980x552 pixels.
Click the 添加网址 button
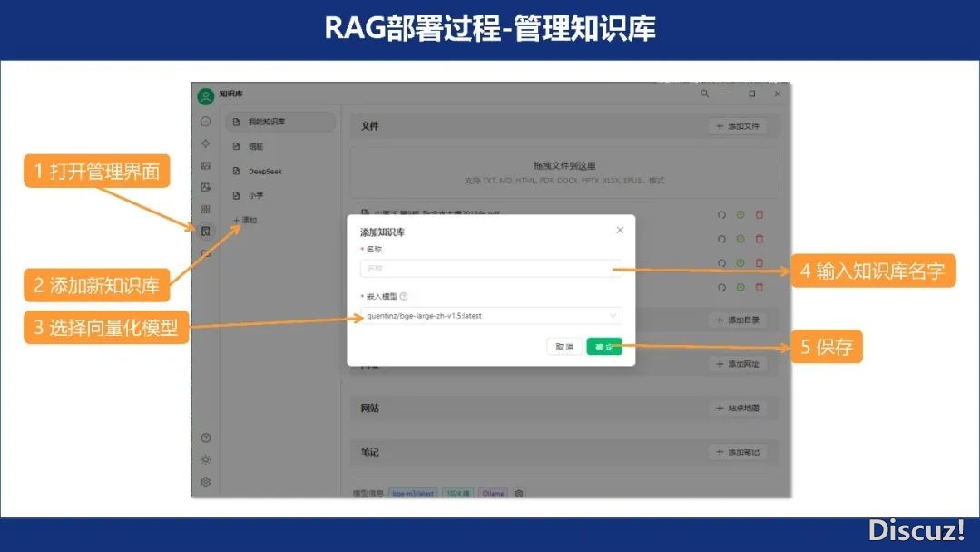tap(738, 364)
